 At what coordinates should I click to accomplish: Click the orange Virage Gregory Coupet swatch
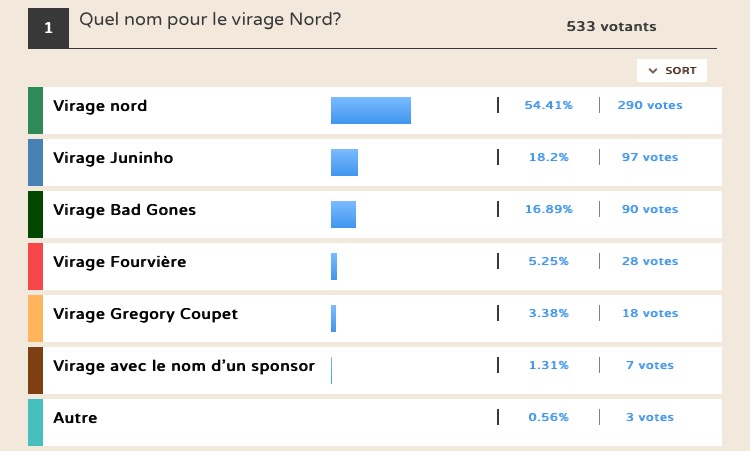coord(35,319)
